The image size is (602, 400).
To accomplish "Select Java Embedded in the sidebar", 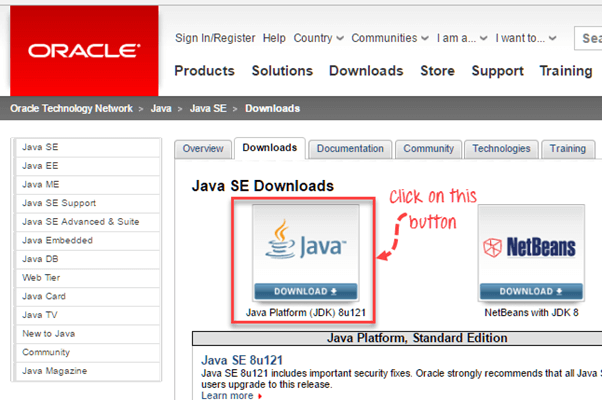I will point(57,240).
